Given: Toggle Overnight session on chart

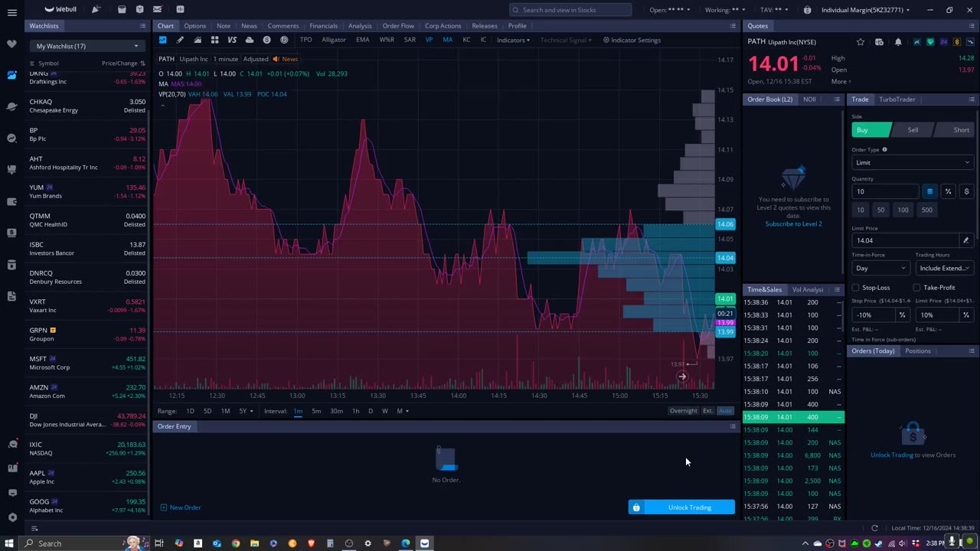Looking at the screenshot, I should [683, 411].
